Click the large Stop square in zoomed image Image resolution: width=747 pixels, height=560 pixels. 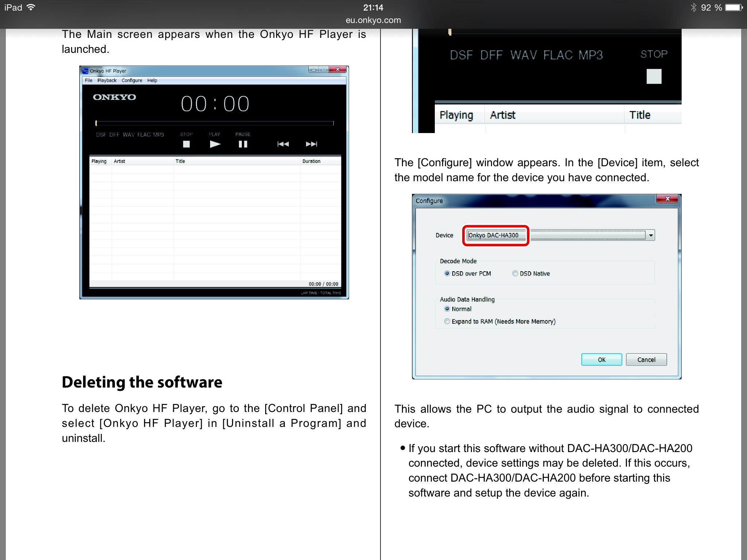(x=654, y=77)
